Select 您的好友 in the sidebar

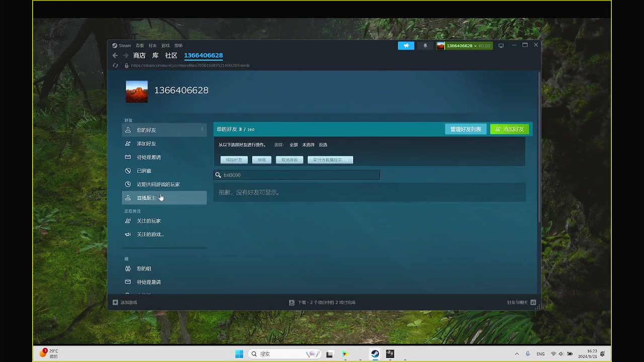pyautogui.click(x=164, y=130)
